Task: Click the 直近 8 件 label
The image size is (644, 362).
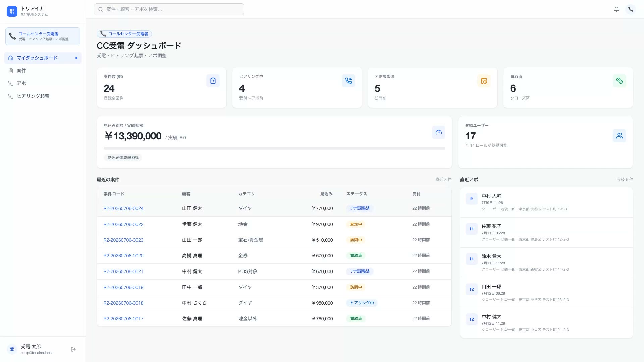Action: point(443,180)
